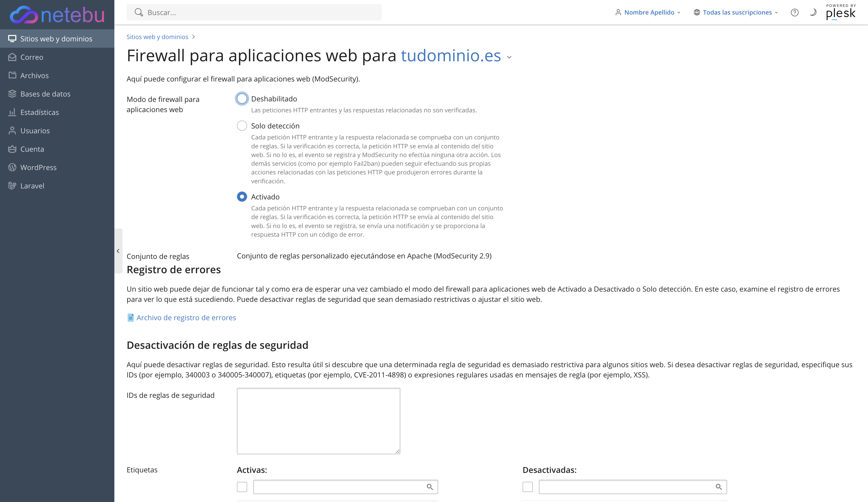Open Sitios web y dominios in sidebar

(x=57, y=39)
